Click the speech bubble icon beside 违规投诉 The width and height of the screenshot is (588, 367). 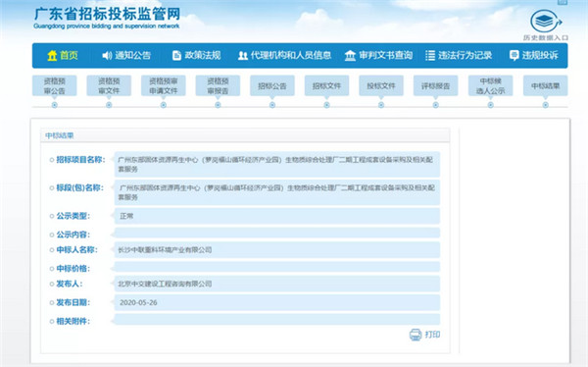514,56
